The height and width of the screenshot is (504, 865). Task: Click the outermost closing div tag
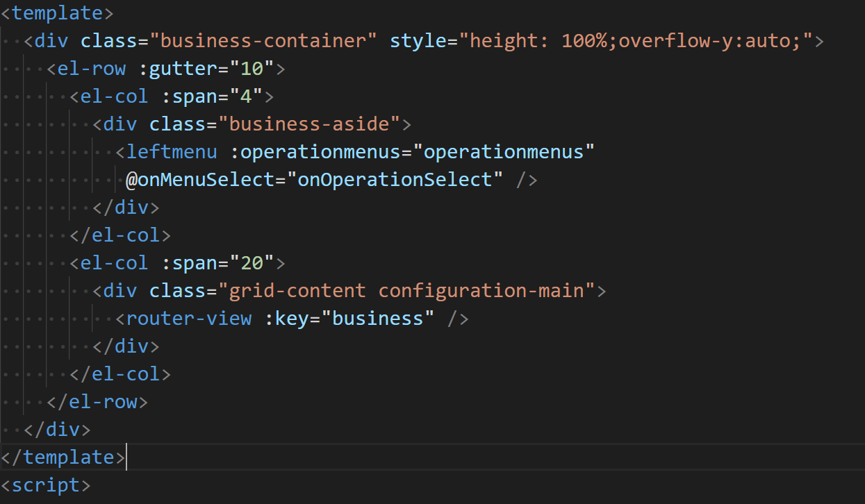(x=58, y=430)
